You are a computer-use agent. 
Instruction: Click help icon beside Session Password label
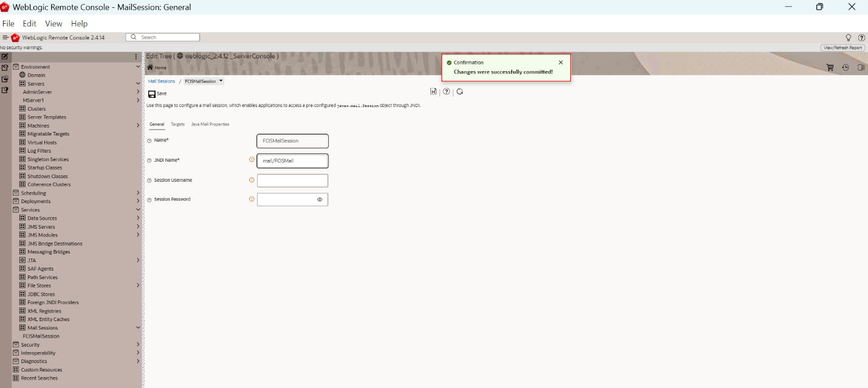pyautogui.click(x=150, y=199)
